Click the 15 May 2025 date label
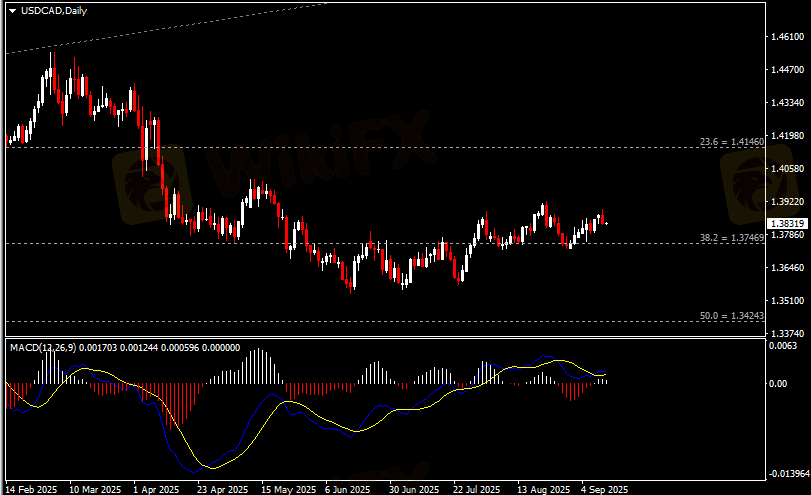This screenshot has width=811, height=495. [288, 489]
